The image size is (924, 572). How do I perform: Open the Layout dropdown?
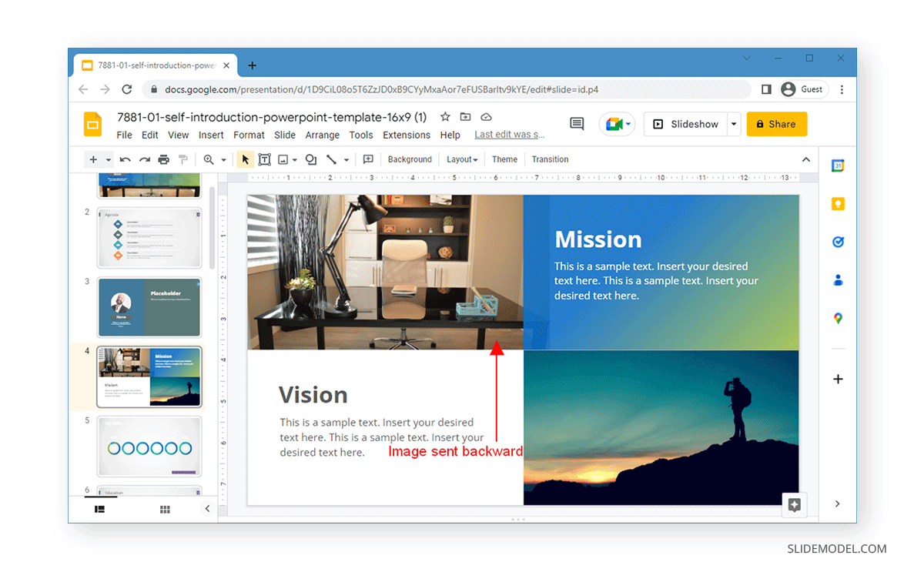coord(461,159)
